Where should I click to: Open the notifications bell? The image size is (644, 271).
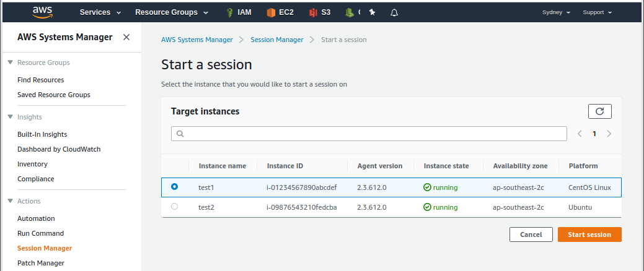point(394,12)
